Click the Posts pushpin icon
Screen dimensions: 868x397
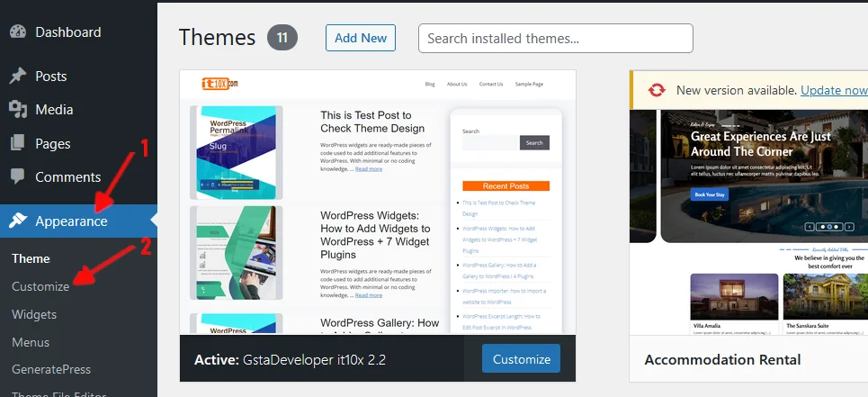click(x=18, y=76)
